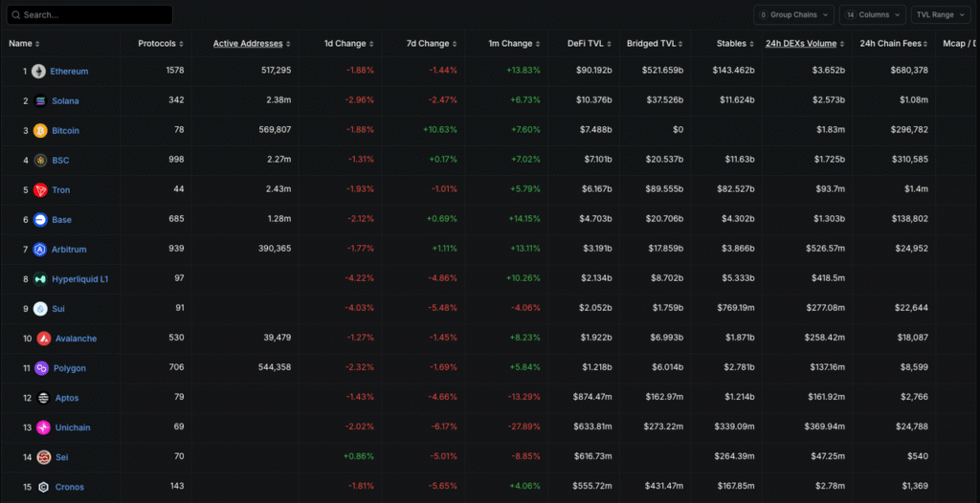Click Ethereum's DeFi TVL value $90.192b

(x=594, y=70)
